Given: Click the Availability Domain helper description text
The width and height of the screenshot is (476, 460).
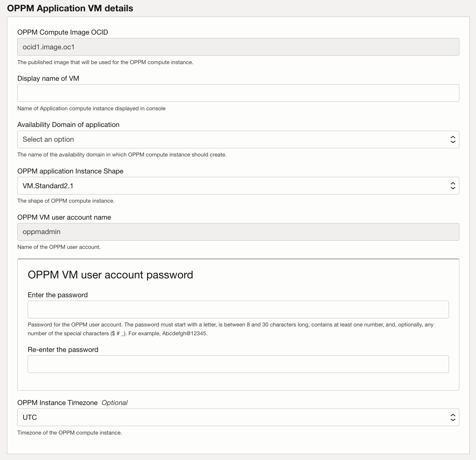Looking at the screenshot, I should point(122,154).
